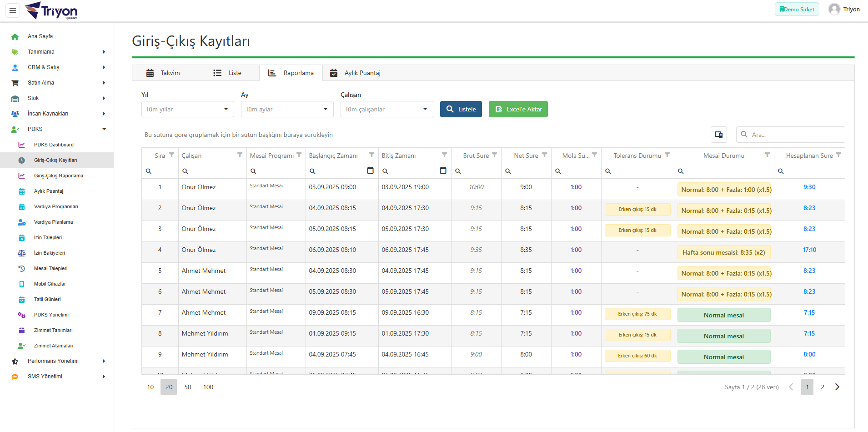Click the Excel'e Aktar button
Image resolution: width=868 pixels, height=432 pixels.
(x=518, y=109)
